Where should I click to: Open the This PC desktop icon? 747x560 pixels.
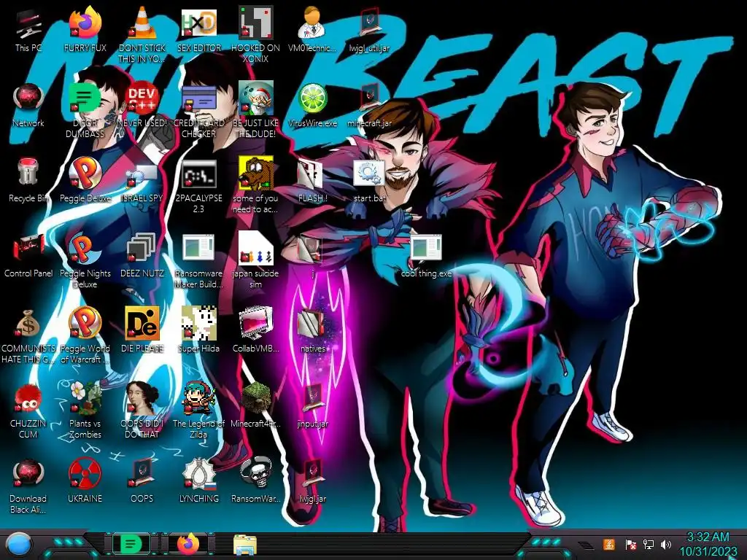[28, 24]
